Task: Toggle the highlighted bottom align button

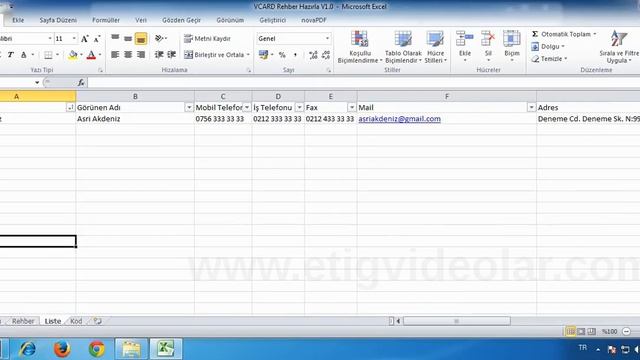Action: point(141,38)
